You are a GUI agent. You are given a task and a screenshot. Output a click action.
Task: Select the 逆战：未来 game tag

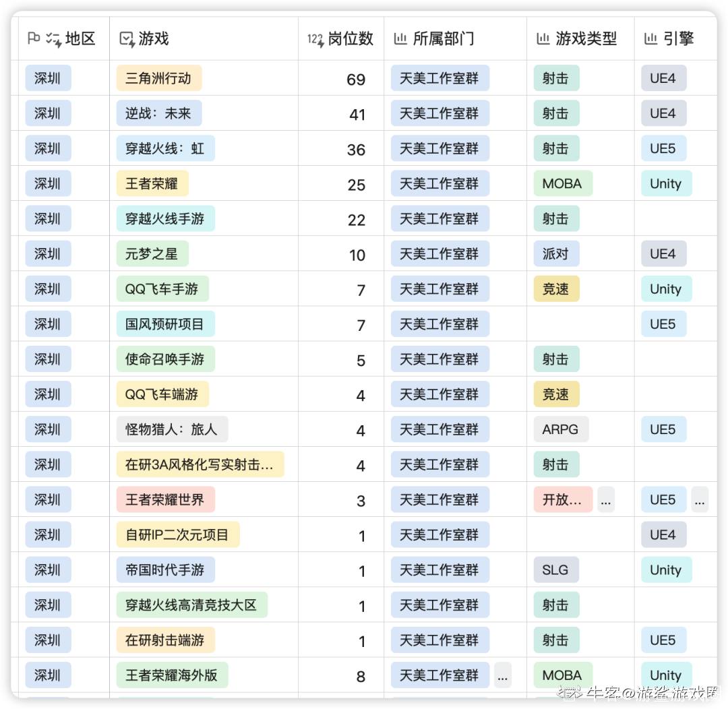click(159, 113)
